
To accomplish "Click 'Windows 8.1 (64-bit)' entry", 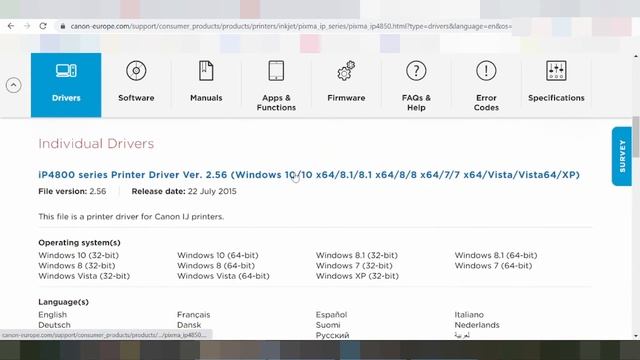I will pos(496,256).
